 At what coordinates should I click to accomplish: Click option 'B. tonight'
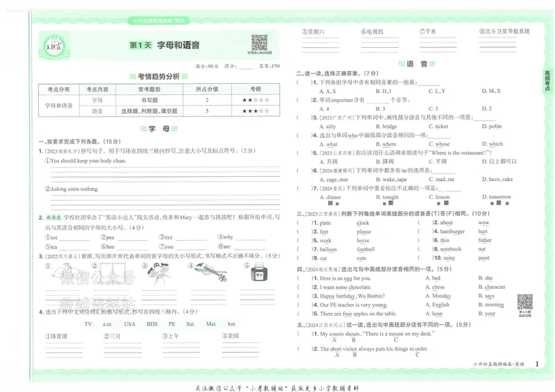coord(387,197)
